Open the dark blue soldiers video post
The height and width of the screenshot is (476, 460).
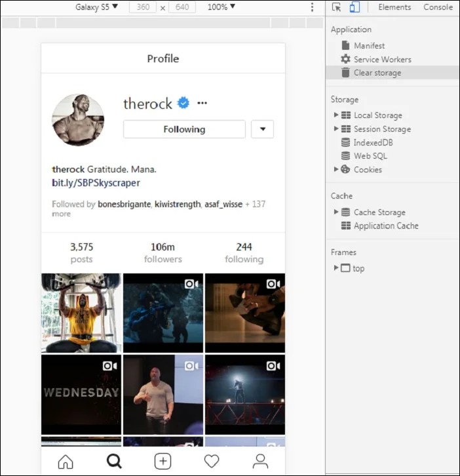[163, 313]
